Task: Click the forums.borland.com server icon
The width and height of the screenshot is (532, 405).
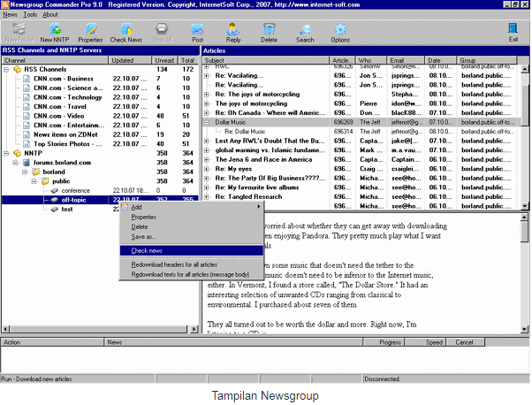Action: [27, 163]
